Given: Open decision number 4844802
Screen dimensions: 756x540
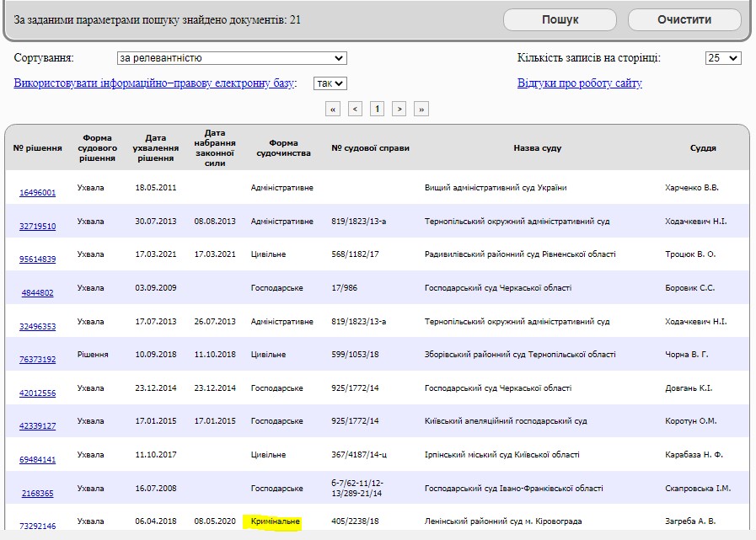Looking at the screenshot, I should [37, 293].
